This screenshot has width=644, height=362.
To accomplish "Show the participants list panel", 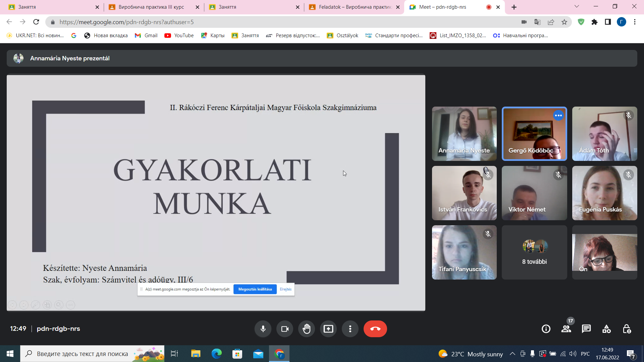I will coord(566,329).
